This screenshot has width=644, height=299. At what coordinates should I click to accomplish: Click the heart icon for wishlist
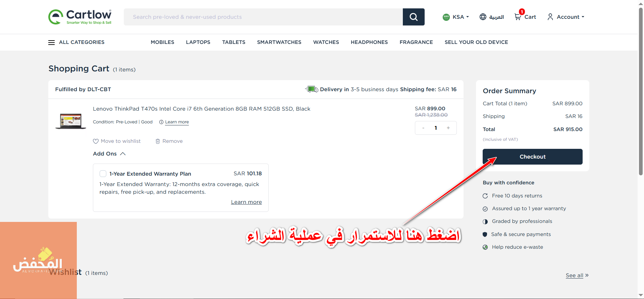click(x=96, y=141)
